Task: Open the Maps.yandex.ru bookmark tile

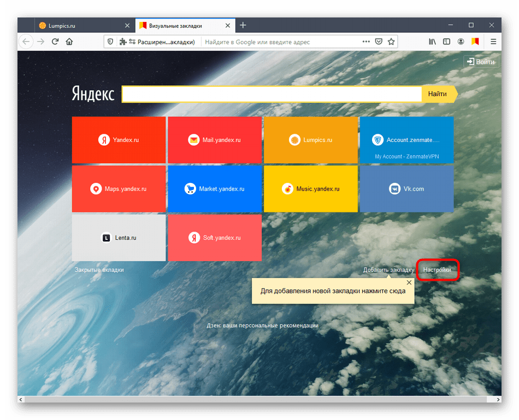Action: 119,189
